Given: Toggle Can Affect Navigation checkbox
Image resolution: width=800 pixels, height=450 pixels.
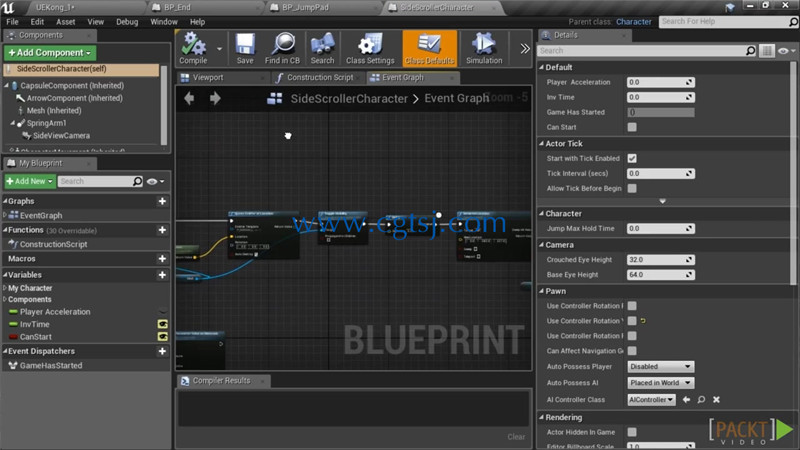Looking at the screenshot, I should click(632, 351).
